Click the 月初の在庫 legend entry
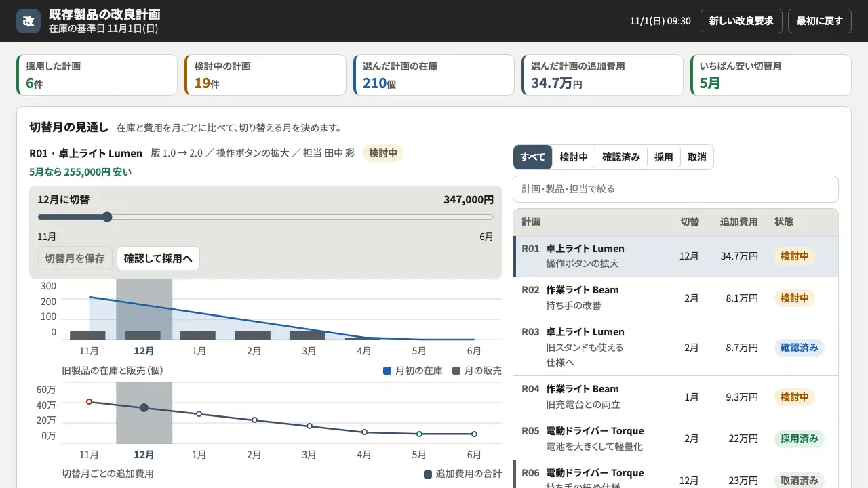The width and height of the screenshot is (868, 488). tap(413, 371)
